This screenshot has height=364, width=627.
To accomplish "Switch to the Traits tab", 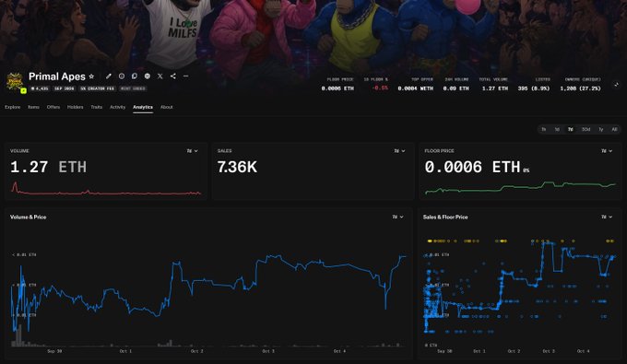I will 97,107.
